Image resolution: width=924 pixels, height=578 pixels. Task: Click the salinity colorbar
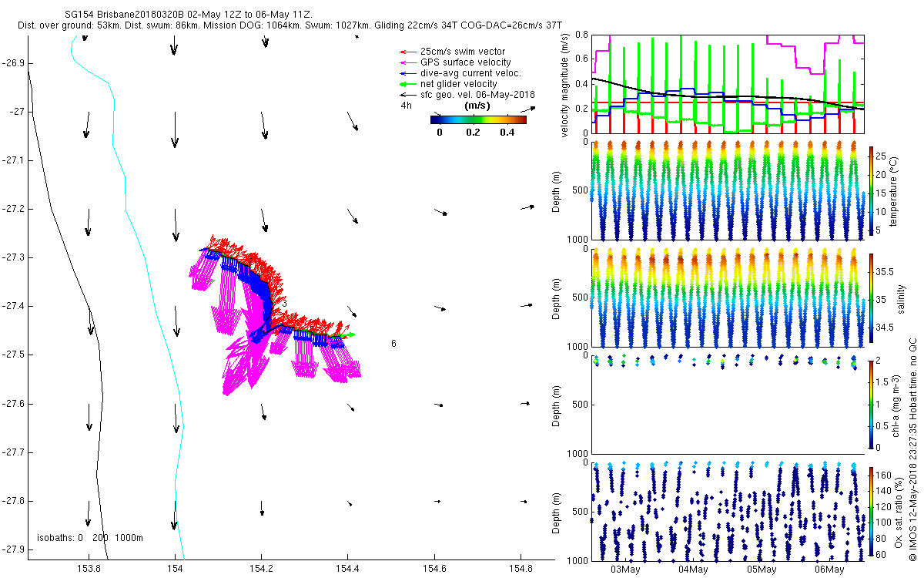pyautogui.click(x=872, y=300)
